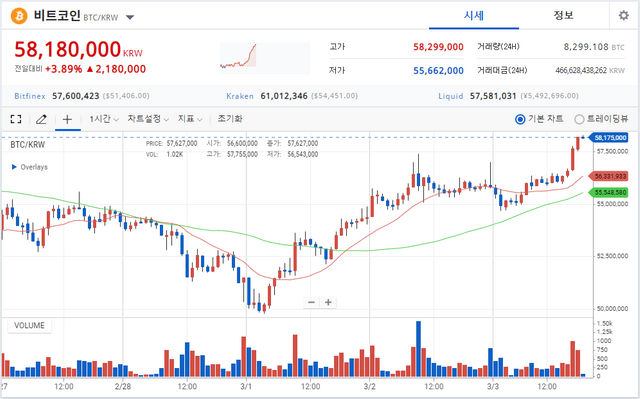Click the Bitfinex price 57,600,423
The image size is (640, 399).
click(76, 96)
